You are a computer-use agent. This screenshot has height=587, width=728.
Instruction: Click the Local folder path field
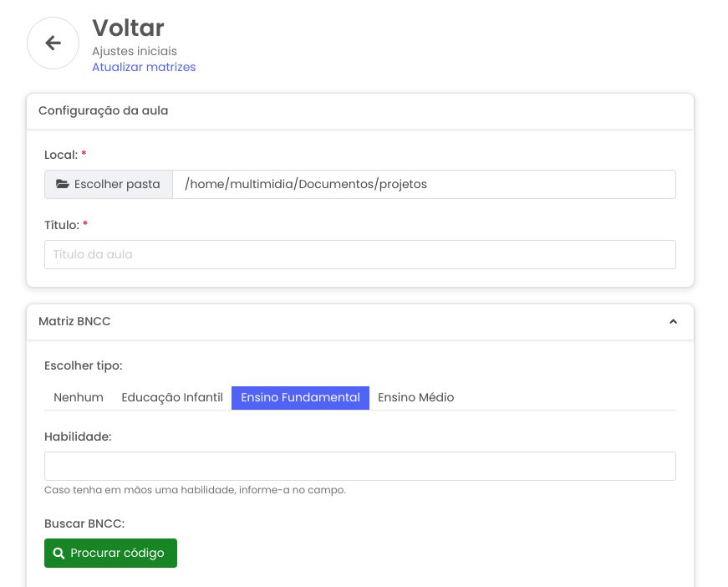point(424,184)
